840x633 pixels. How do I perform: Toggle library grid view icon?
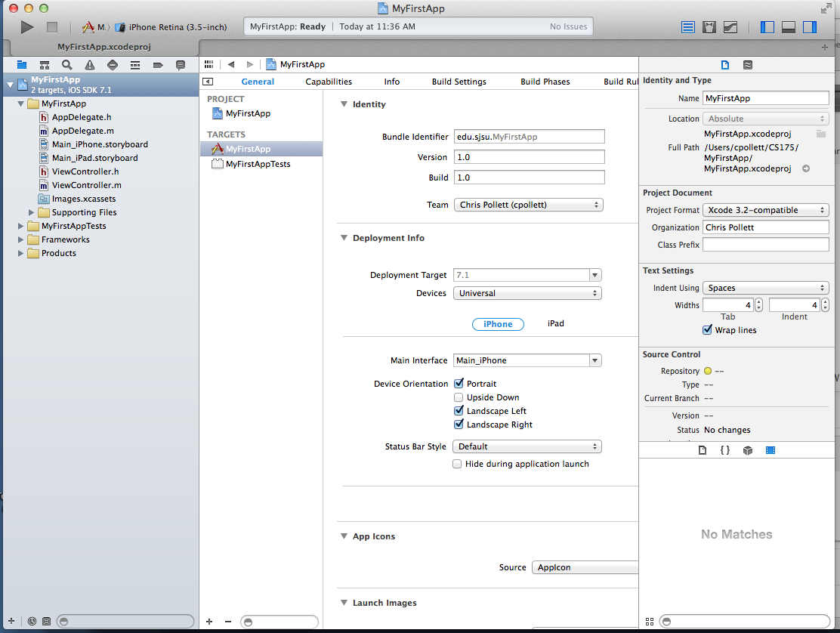(650, 621)
